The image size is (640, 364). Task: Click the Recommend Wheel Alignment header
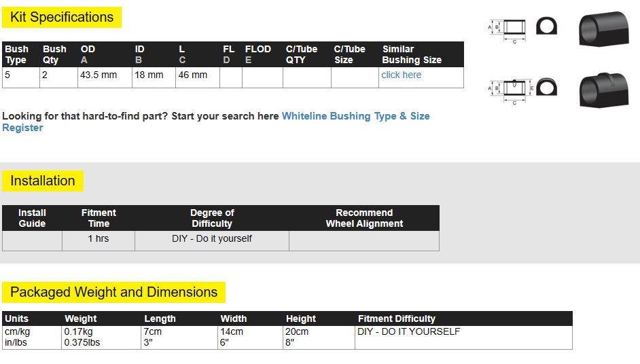coord(364,218)
